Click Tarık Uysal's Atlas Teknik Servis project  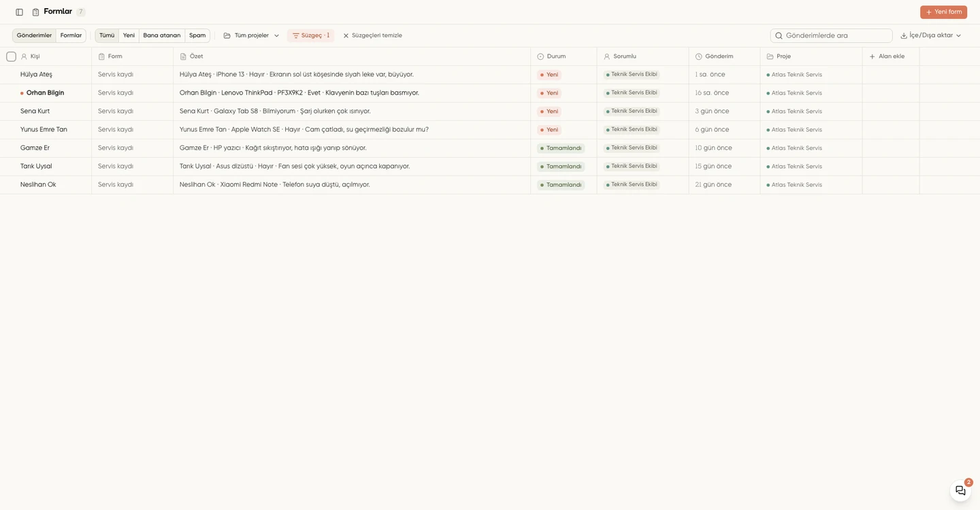(794, 167)
